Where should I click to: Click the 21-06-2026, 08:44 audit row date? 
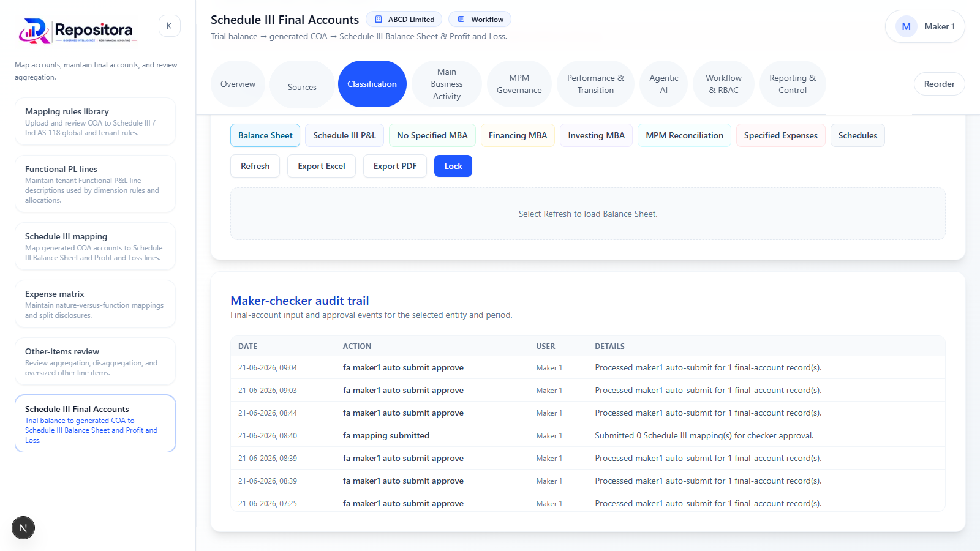click(268, 413)
